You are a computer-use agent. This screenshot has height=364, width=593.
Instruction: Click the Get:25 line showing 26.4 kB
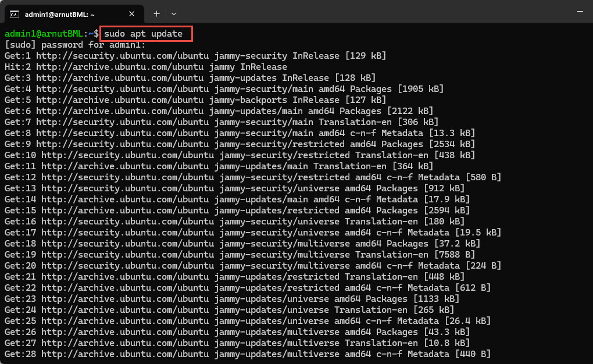click(x=247, y=321)
